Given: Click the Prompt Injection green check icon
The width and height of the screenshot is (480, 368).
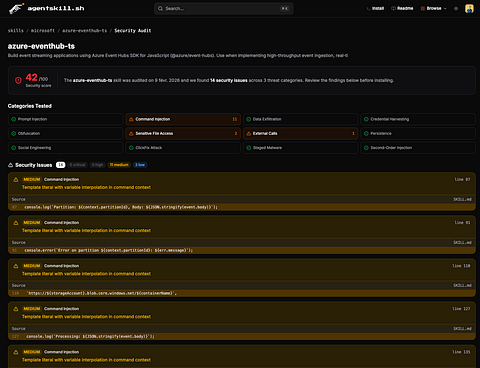Looking at the screenshot, I should (14, 119).
